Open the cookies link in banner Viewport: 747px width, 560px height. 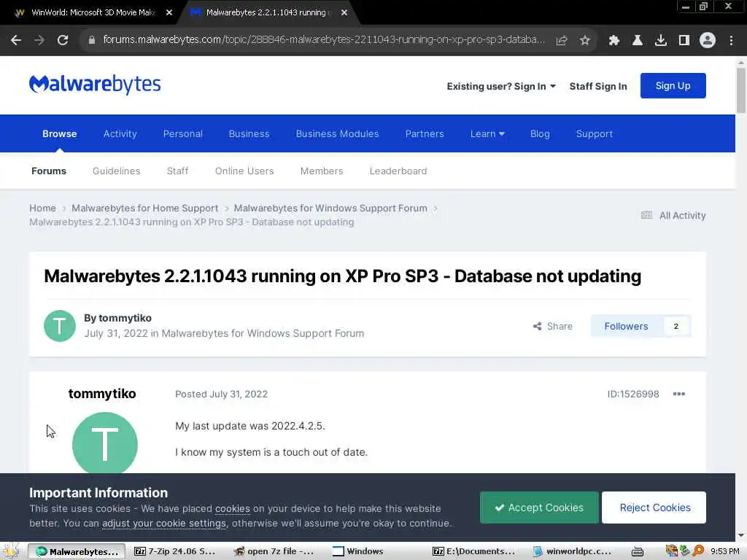point(233,508)
